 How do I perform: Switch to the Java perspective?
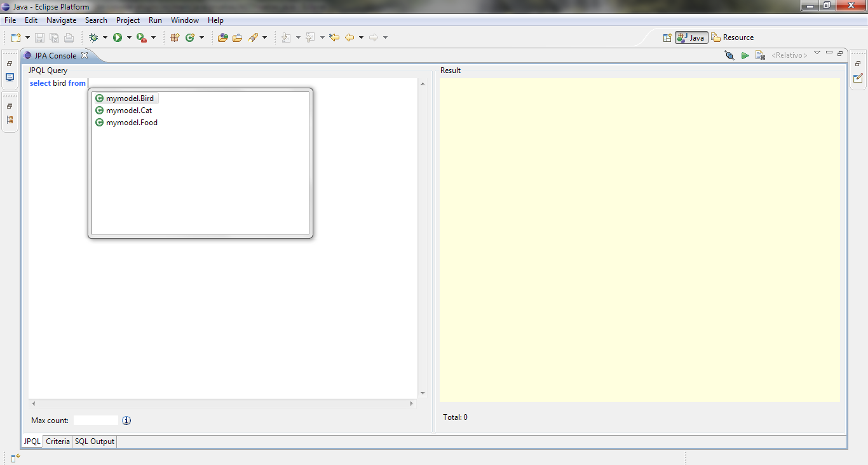pos(691,37)
